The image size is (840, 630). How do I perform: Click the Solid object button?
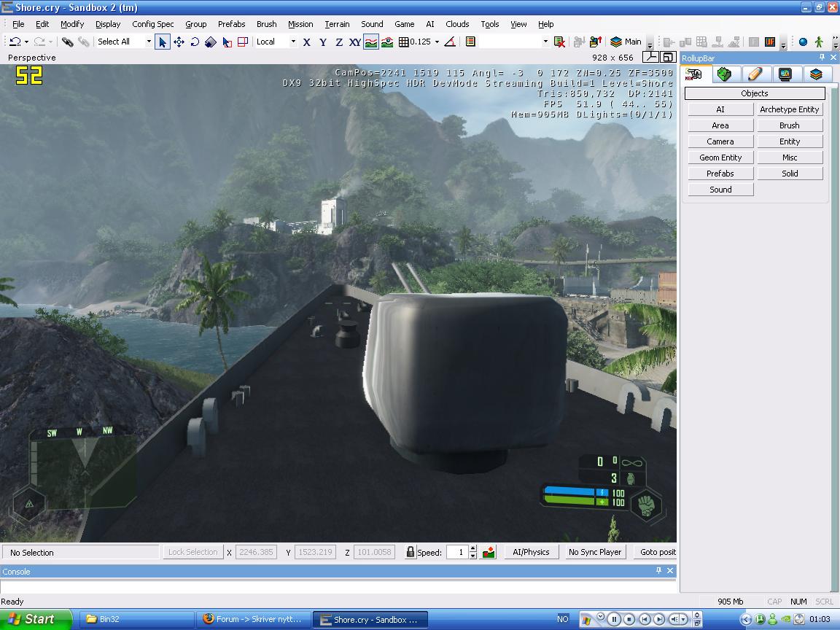pyautogui.click(x=790, y=174)
